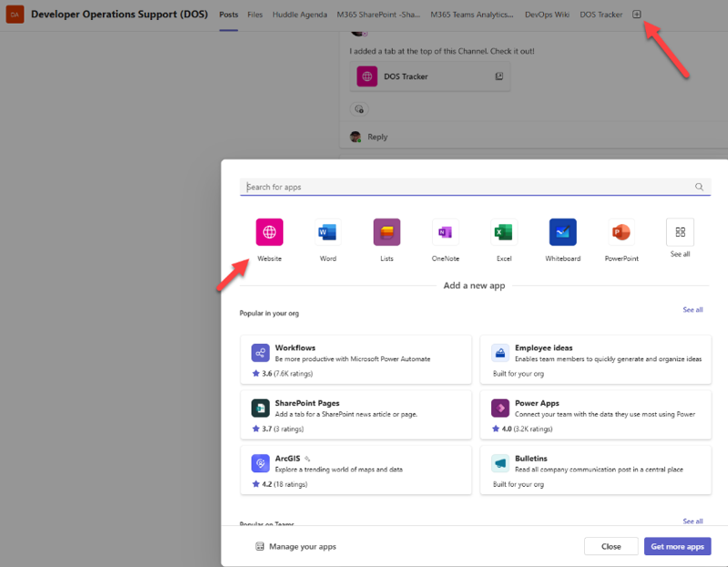This screenshot has width=728, height=567.
Task: Open the M365 SharePoint tab
Action: tap(378, 15)
